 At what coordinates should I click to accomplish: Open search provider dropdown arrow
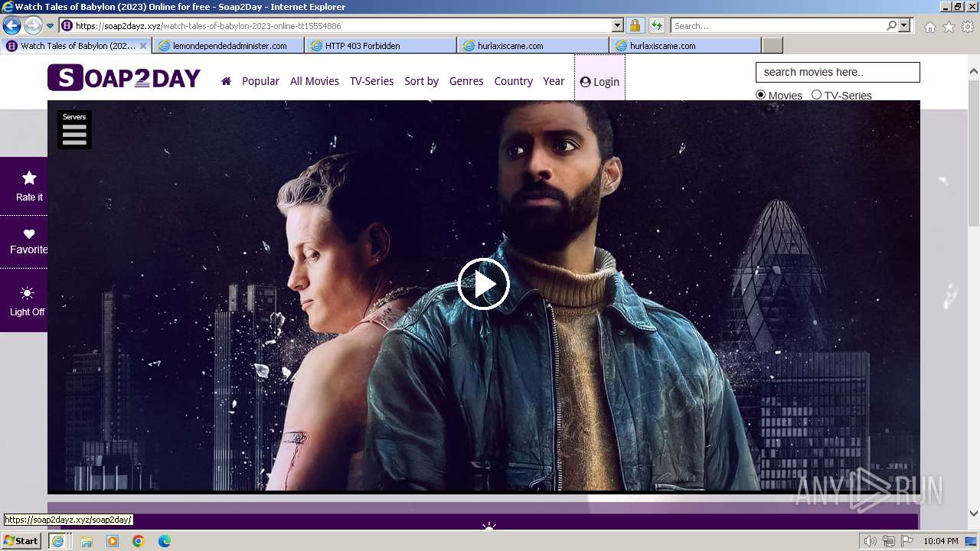coord(904,25)
